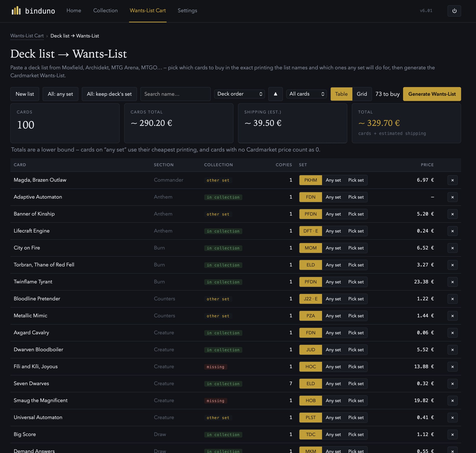Click the power icon button
The width and height of the screenshot is (476, 453).
point(454,11)
